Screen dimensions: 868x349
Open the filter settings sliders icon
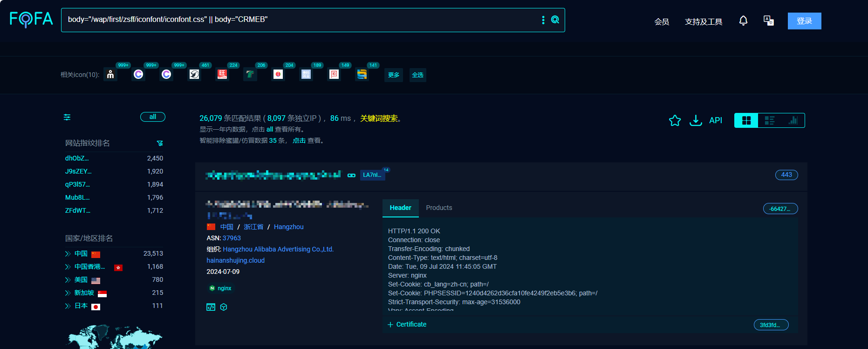(x=67, y=117)
